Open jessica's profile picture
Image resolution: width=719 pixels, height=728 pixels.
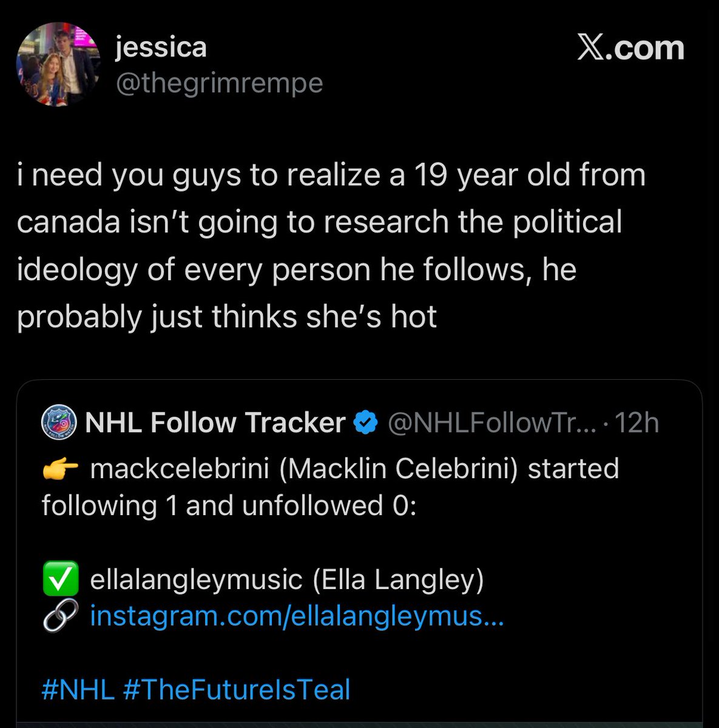tap(57, 64)
